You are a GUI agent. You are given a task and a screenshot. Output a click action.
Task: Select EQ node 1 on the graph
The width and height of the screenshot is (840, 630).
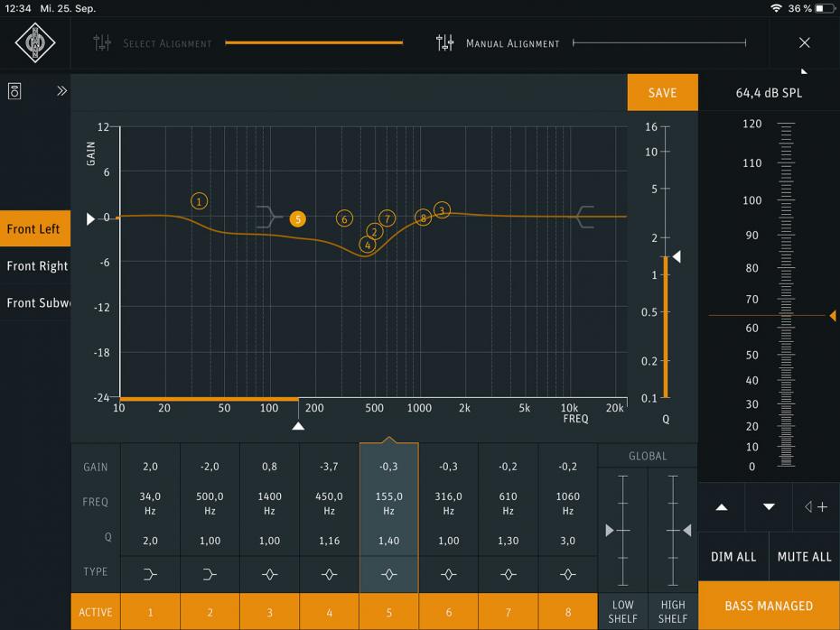(x=200, y=201)
